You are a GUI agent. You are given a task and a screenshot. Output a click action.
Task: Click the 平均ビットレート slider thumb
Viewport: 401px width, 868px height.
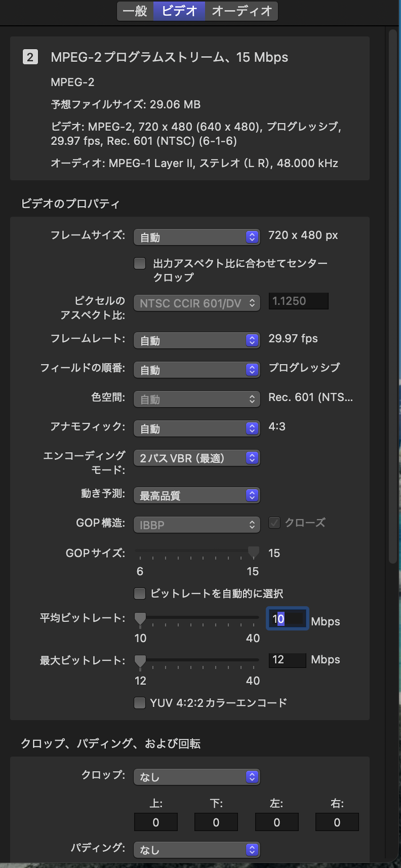click(x=140, y=618)
